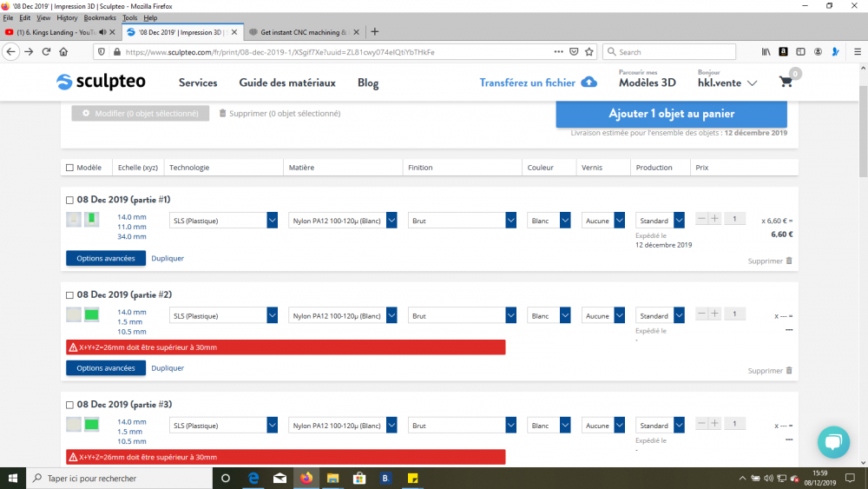Increase partie #1 quantity with plus
Image resolution: width=868 pixels, height=489 pixels.
coord(714,218)
